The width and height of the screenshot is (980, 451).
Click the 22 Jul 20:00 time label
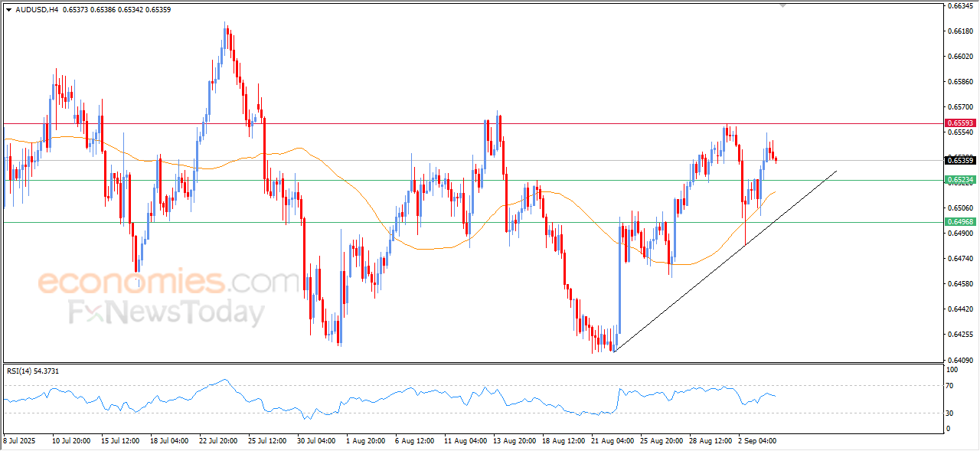point(218,441)
